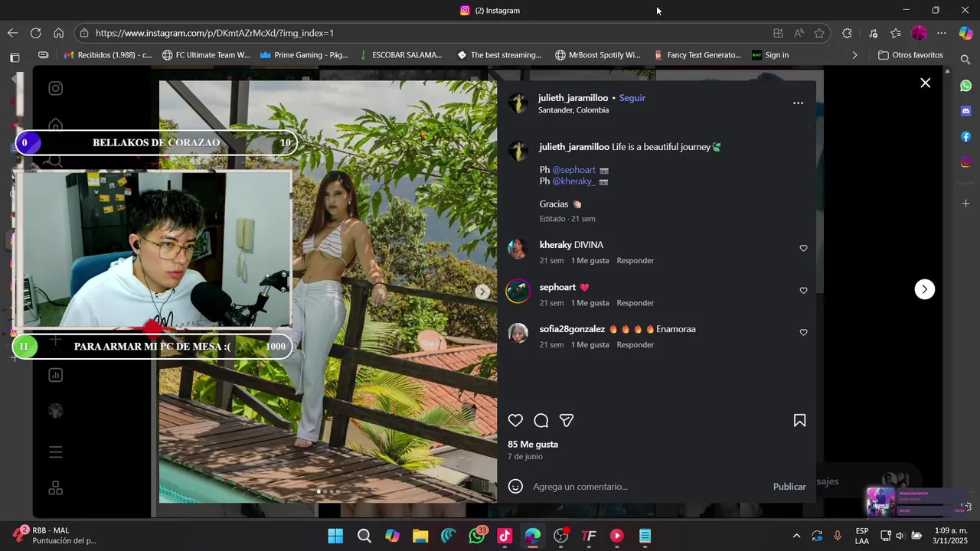Open @kheraky_ mention in caption
Screen dimensions: 980x551
[573, 181]
